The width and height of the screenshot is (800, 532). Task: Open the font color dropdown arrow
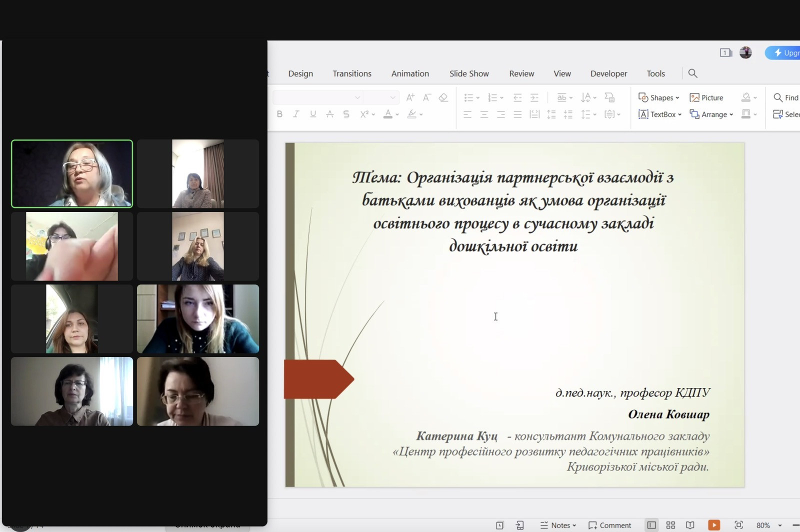pyautogui.click(x=397, y=114)
